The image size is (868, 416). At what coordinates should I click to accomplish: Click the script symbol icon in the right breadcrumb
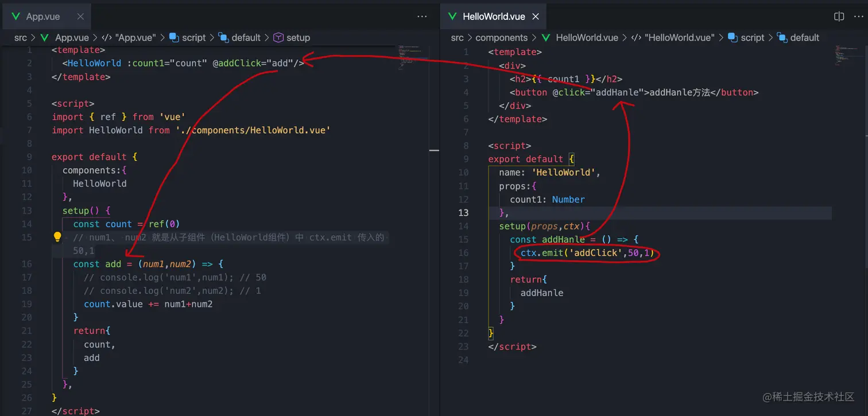coord(733,38)
